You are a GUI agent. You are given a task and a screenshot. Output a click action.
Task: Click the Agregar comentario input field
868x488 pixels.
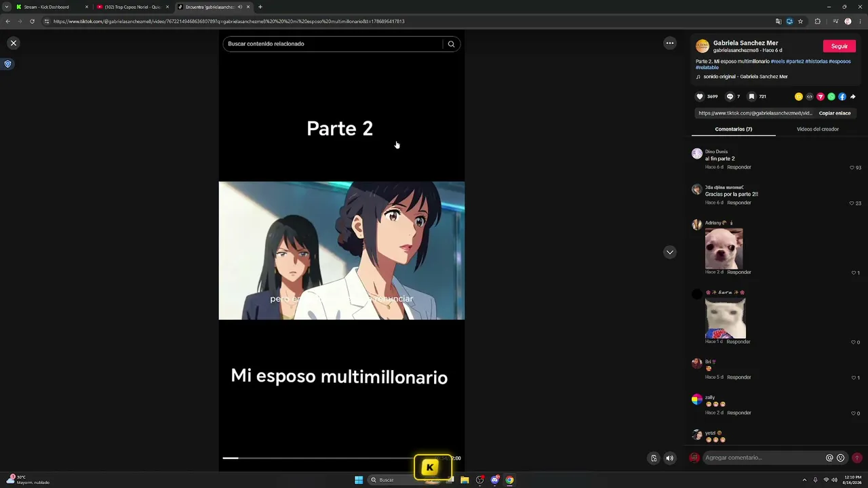click(764, 458)
